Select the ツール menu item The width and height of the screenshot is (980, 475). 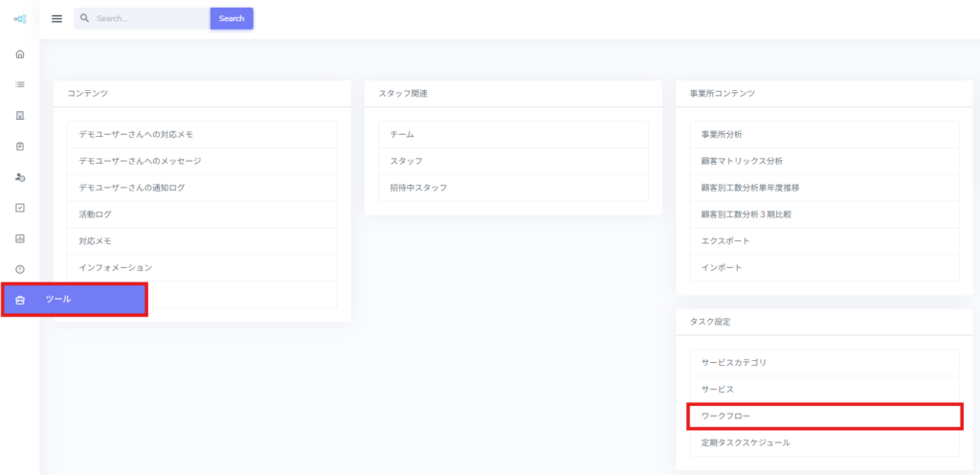click(75, 300)
